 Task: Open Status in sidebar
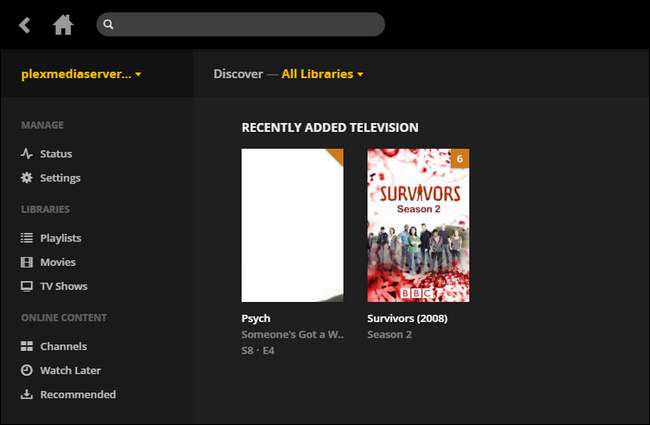pos(56,154)
